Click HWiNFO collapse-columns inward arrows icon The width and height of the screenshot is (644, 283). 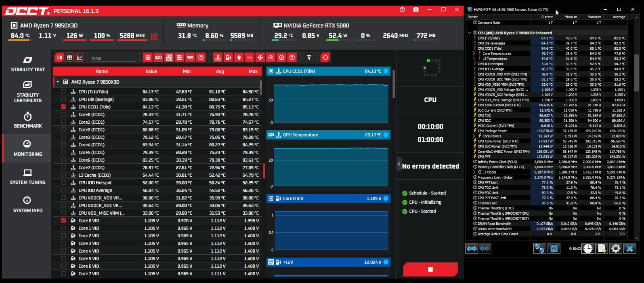[485, 249]
